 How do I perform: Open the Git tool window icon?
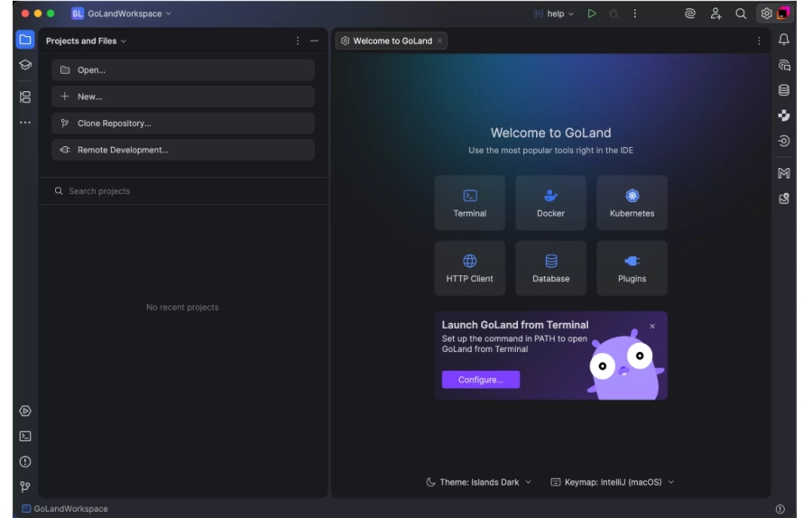(25, 486)
